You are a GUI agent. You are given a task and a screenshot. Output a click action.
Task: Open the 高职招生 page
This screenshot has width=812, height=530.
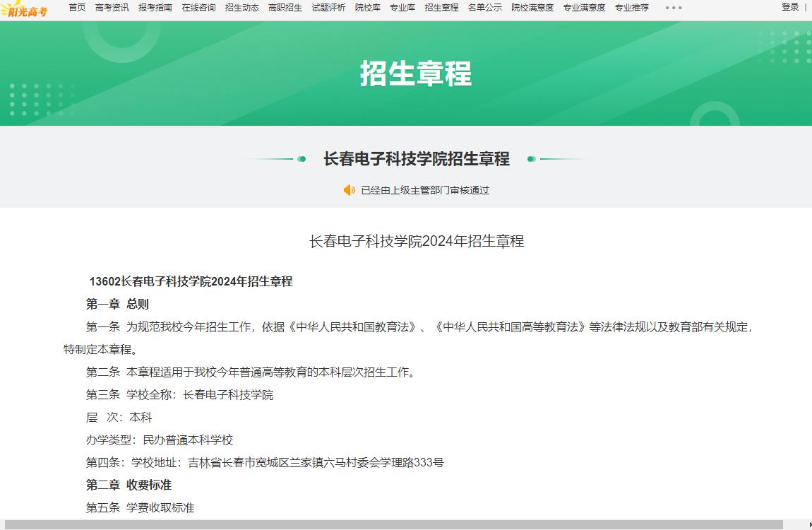[285, 8]
